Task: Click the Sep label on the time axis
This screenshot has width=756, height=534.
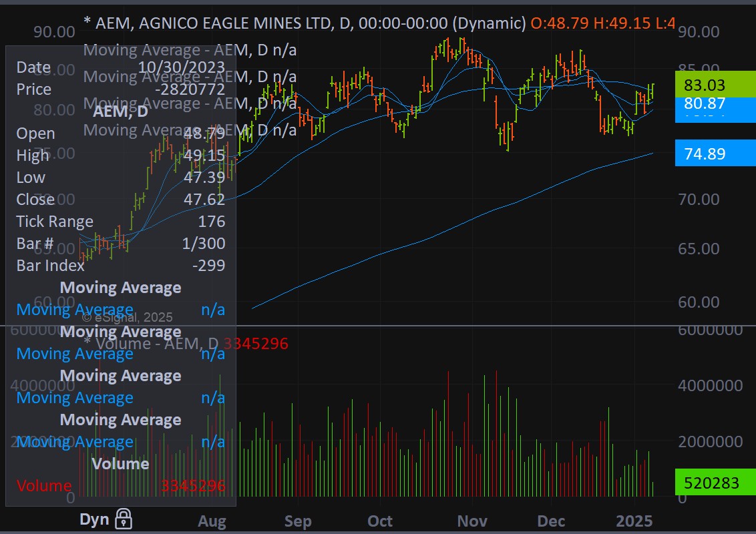Action: (297, 521)
